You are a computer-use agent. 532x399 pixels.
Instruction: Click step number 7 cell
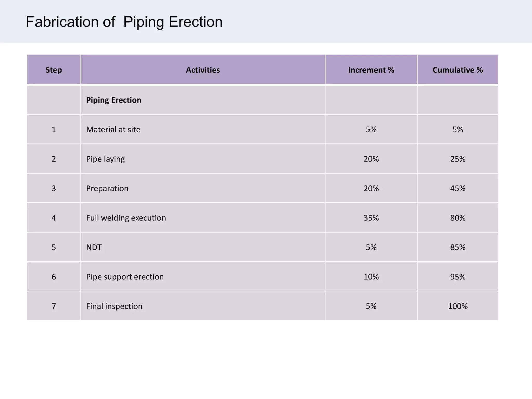(x=54, y=306)
